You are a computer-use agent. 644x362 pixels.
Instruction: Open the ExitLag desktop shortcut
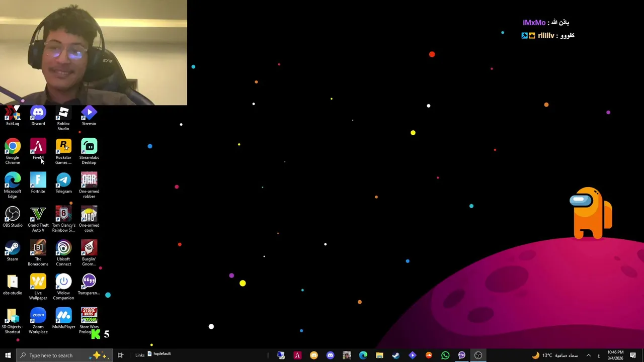[x=13, y=117]
